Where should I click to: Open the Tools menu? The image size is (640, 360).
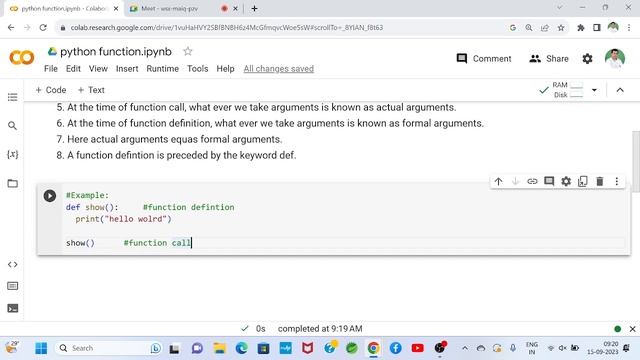click(198, 69)
